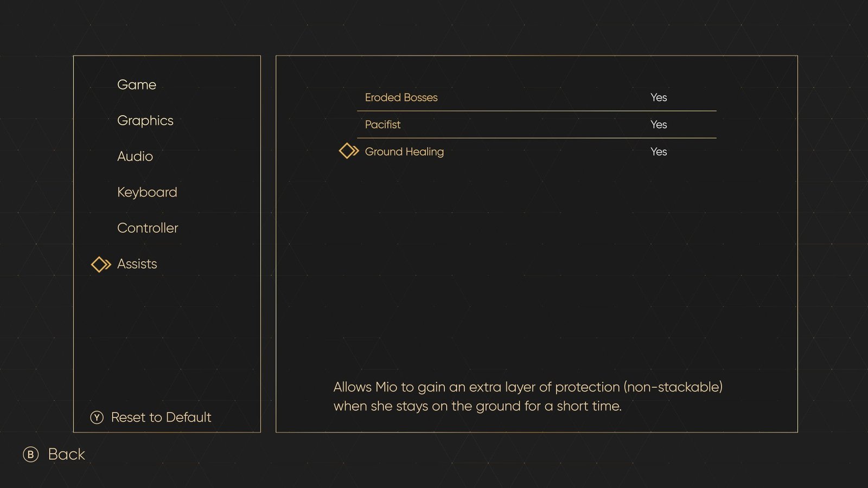The width and height of the screenshot is (868, 488).
Task: Click the Ground Healing description text
Action: [x=528, y=396]
